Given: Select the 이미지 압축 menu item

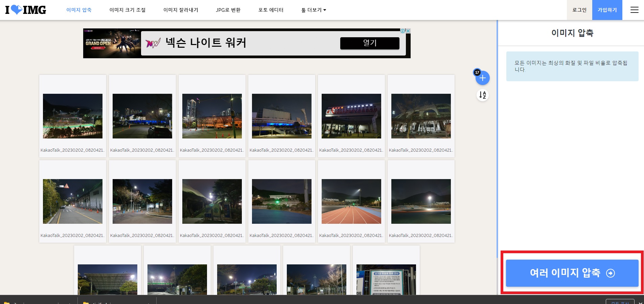Looking at the screenshot, I should tap(79, 10).
